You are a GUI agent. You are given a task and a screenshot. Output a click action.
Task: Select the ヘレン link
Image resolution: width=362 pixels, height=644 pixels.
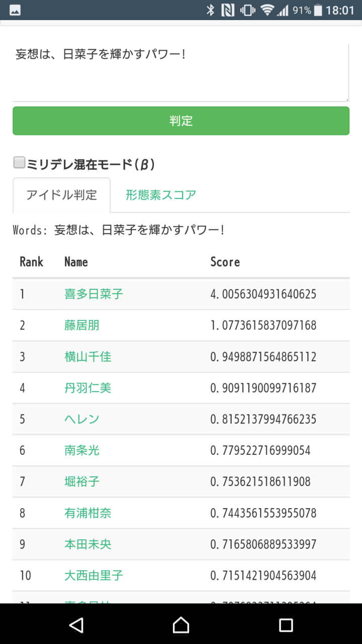click(x=81, y=419)
